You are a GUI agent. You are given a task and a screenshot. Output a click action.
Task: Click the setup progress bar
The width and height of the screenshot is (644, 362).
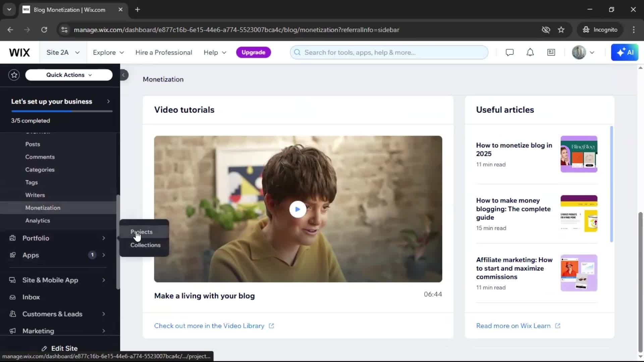(x=62, y=111)
